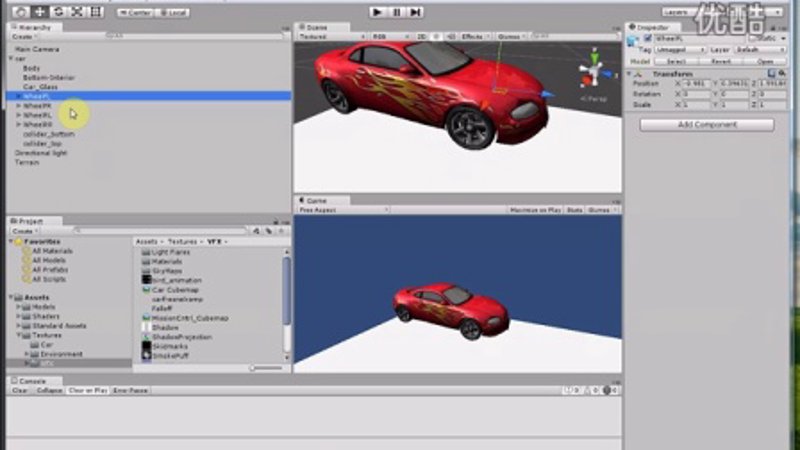Click the scene orientation gizmo
800x450 pixels.
[x=594, y=70]
